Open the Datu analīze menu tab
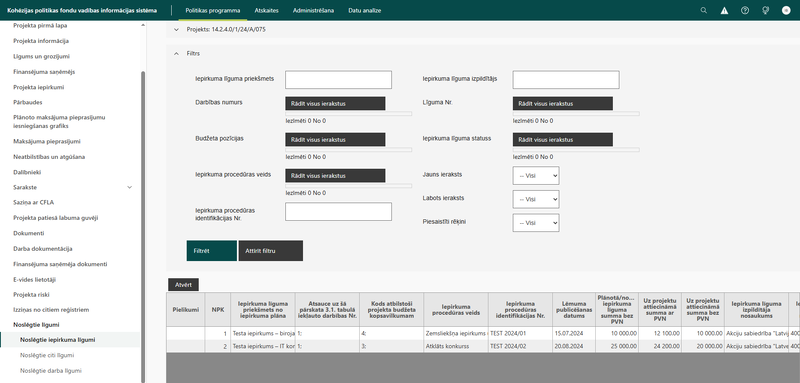The height and width of the screenshot is (383, 800). pyautogui.click(x=364, y=10)
